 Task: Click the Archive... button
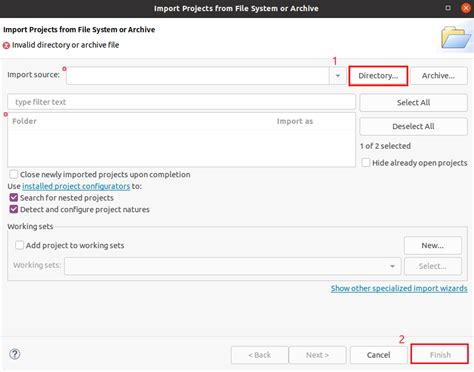439,76
